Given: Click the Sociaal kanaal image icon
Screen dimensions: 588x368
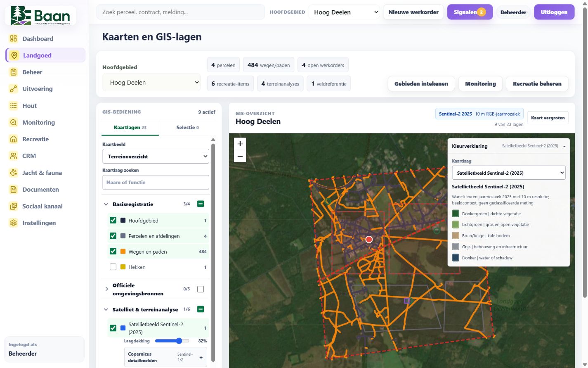Looking at the screenshot, I should coord(14,206).
